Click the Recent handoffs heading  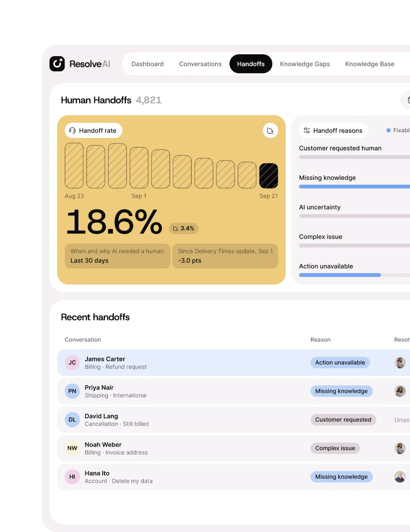[95, 317]
